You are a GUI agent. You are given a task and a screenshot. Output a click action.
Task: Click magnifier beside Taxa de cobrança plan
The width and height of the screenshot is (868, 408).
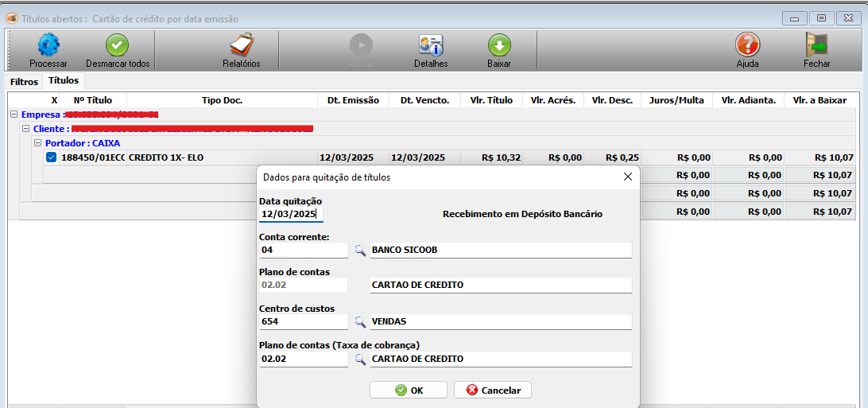coord(360,359)
